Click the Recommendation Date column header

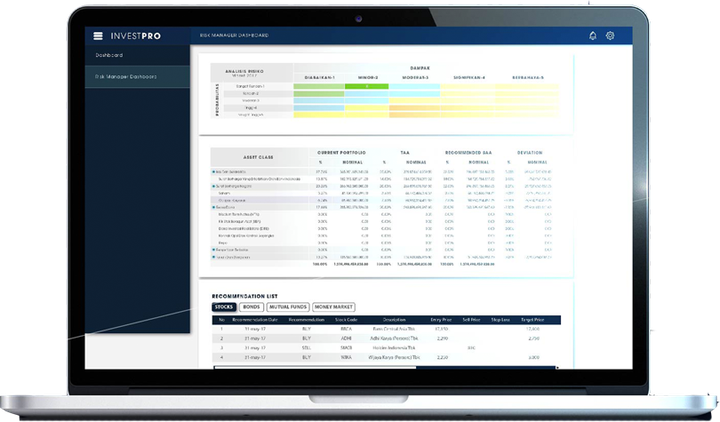pos(255,320)
